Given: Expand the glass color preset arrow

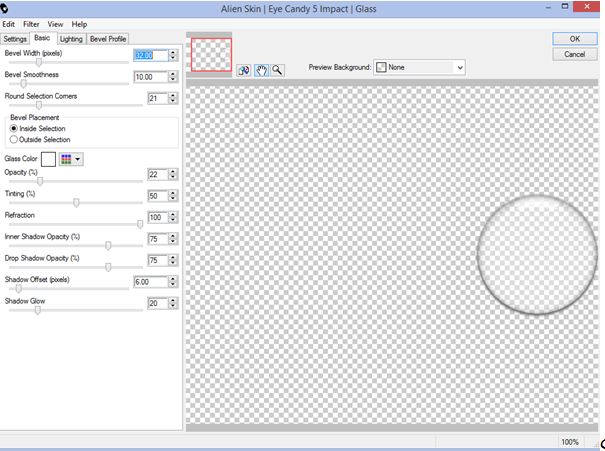Looking at the screenshot, I should [x=78, y=159].
